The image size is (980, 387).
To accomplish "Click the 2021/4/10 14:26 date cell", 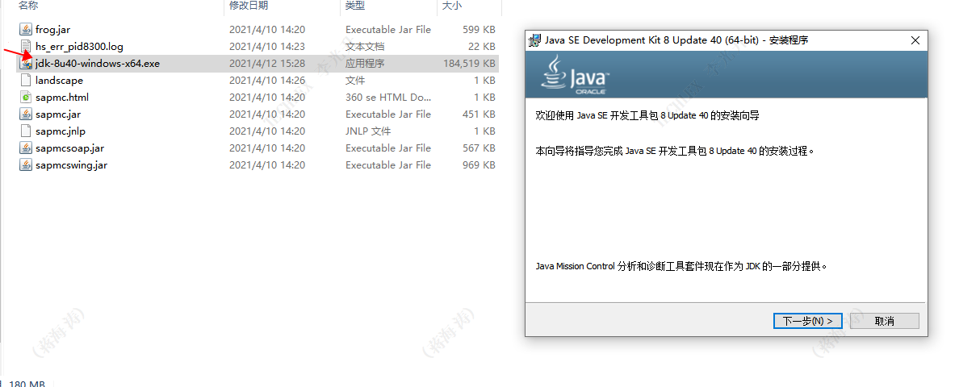I will 267,81.
